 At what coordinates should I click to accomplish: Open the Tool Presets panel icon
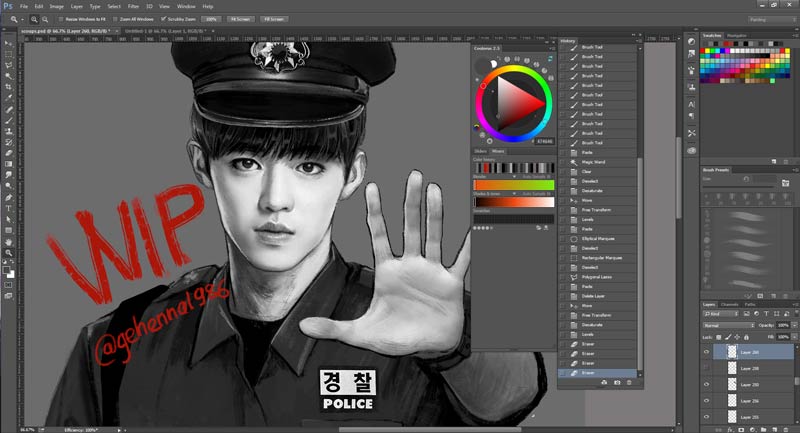[691, 133]
